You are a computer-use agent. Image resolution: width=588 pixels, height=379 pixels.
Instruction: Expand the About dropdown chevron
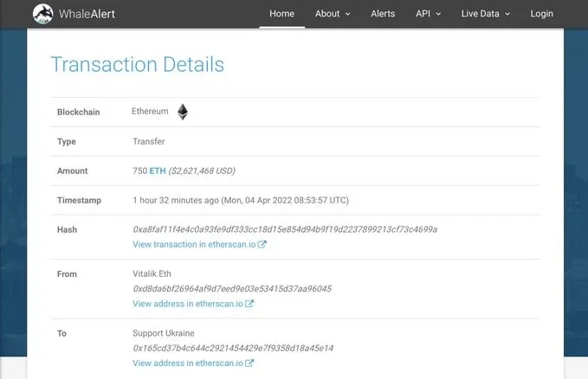tap(347, 14)
